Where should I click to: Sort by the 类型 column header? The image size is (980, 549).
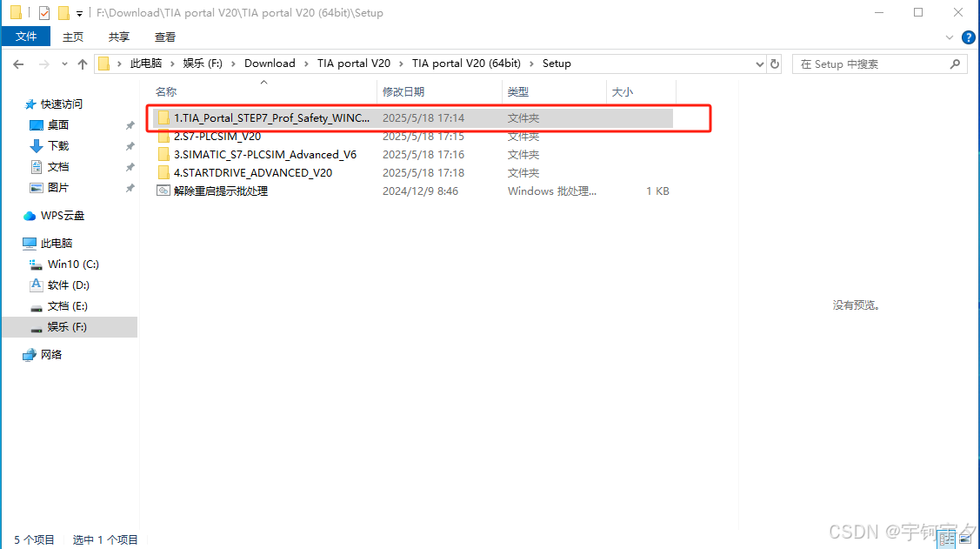(518, 92)
